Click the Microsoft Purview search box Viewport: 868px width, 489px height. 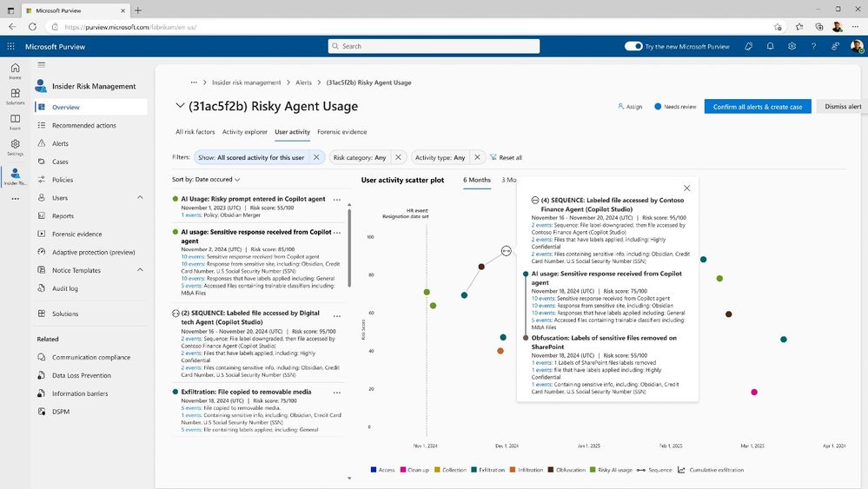pyautogui.click(x=434, y=46)
